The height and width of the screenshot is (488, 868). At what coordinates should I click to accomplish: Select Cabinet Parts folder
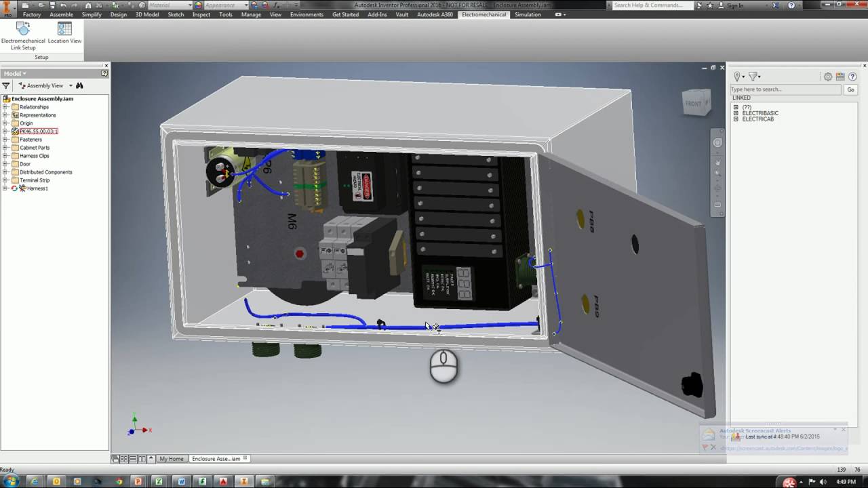[34, 148]
